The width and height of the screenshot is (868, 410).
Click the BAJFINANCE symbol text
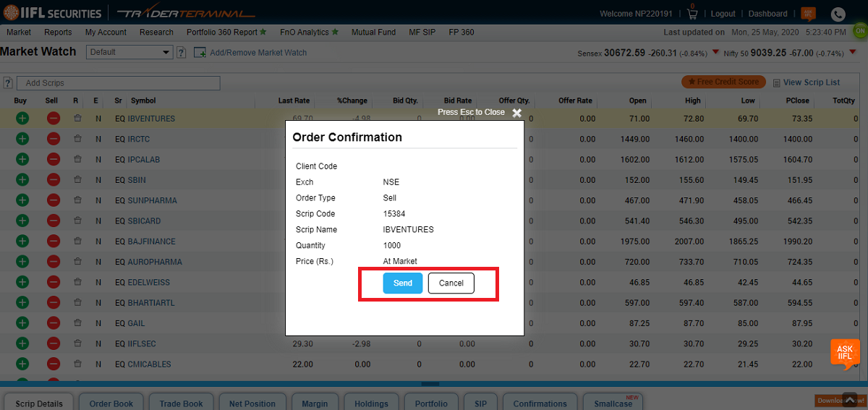(x=151, y=242)
